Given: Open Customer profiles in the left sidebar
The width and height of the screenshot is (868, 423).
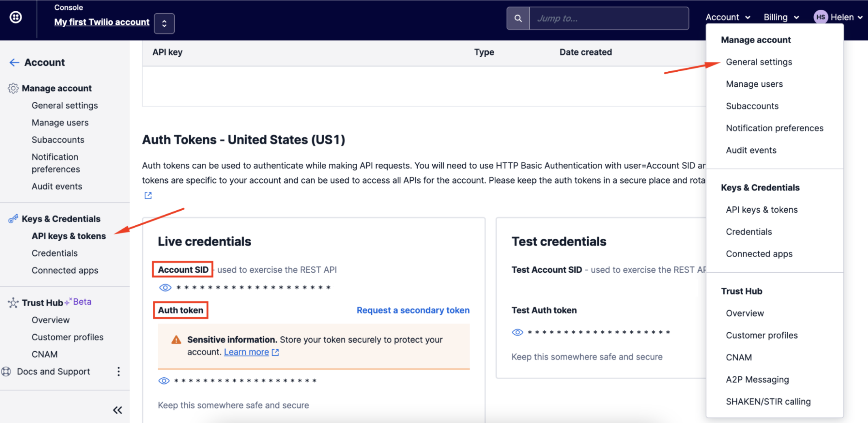Looking at the screenshot, I should tap(68, 337).
